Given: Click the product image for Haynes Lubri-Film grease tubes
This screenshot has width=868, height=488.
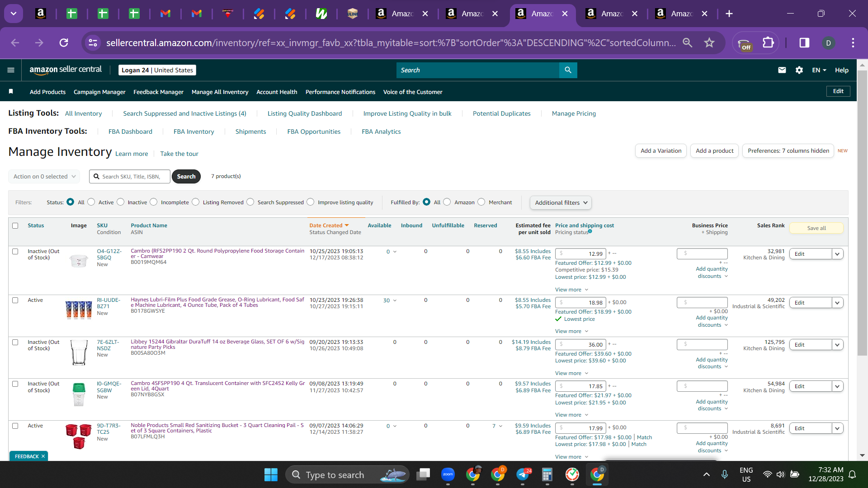Looking at the screenshot, I should point(79,310).
